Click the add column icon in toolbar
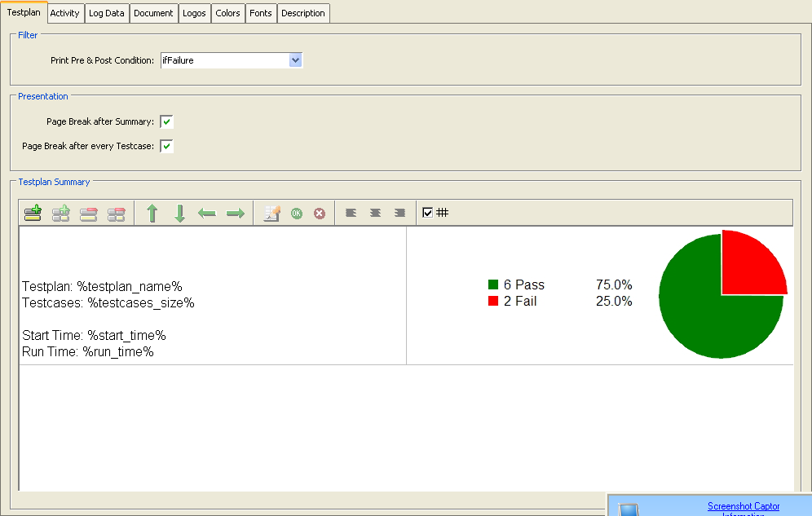Screen dimensions: 812x516 point(60,214)
